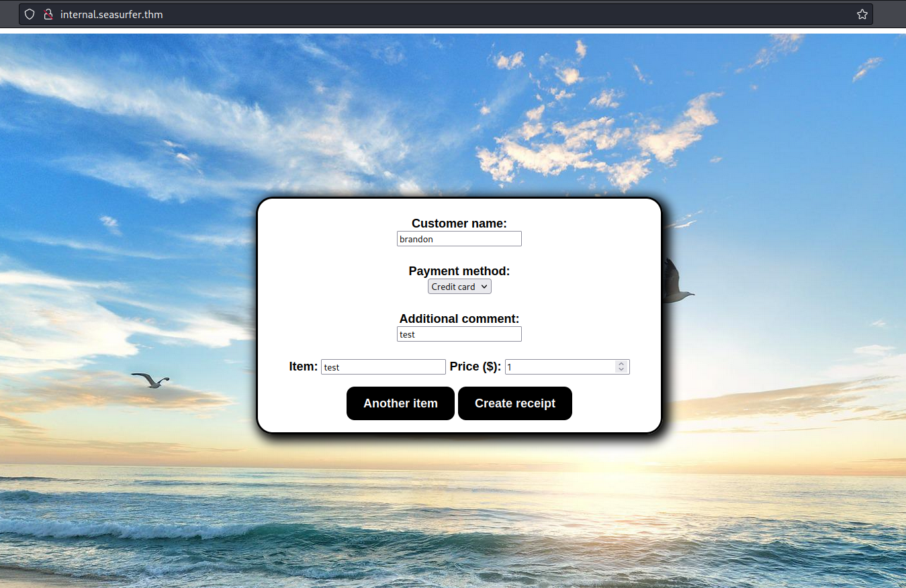Focus the Item text input
This screenshot has height=588, width=906.
point(383,367)
